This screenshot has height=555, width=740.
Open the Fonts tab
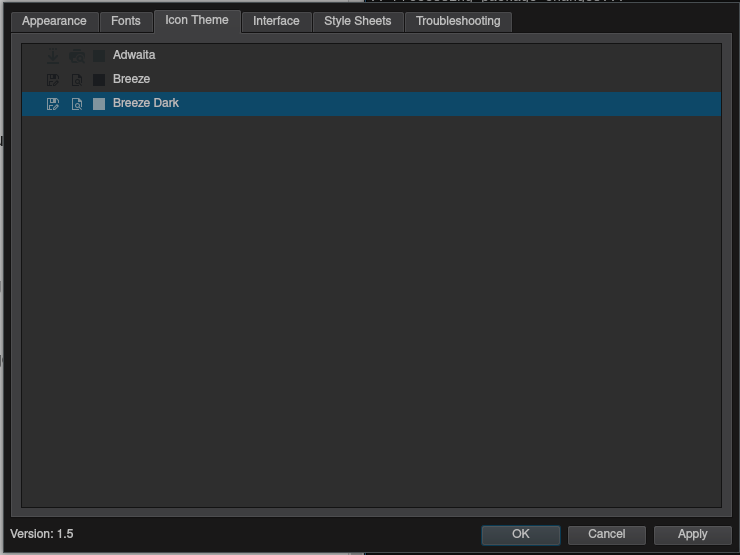click(126, 21)
